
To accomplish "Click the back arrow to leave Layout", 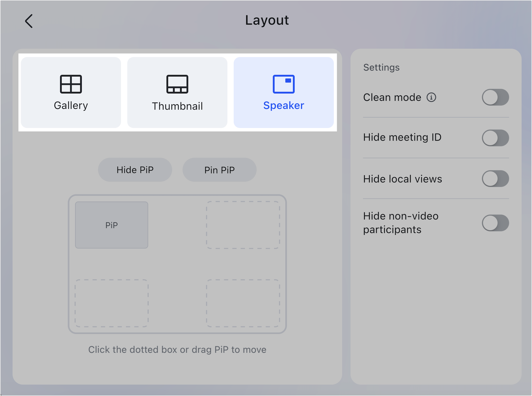I will coord(29,21).
